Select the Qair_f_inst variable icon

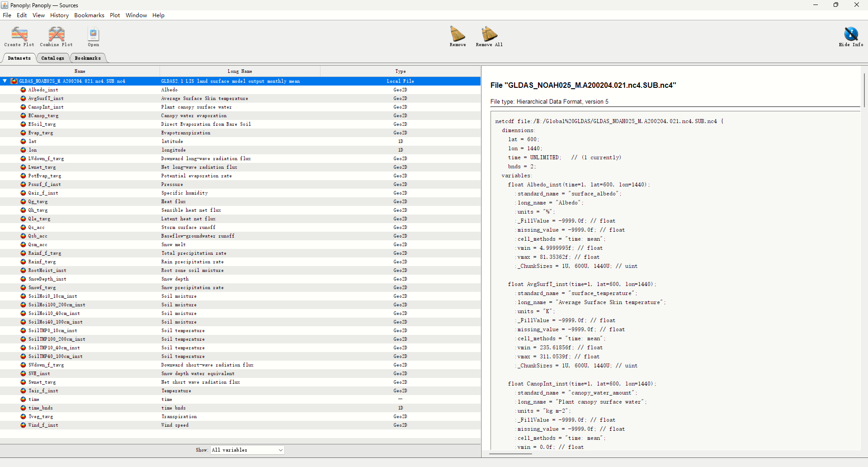23,193
